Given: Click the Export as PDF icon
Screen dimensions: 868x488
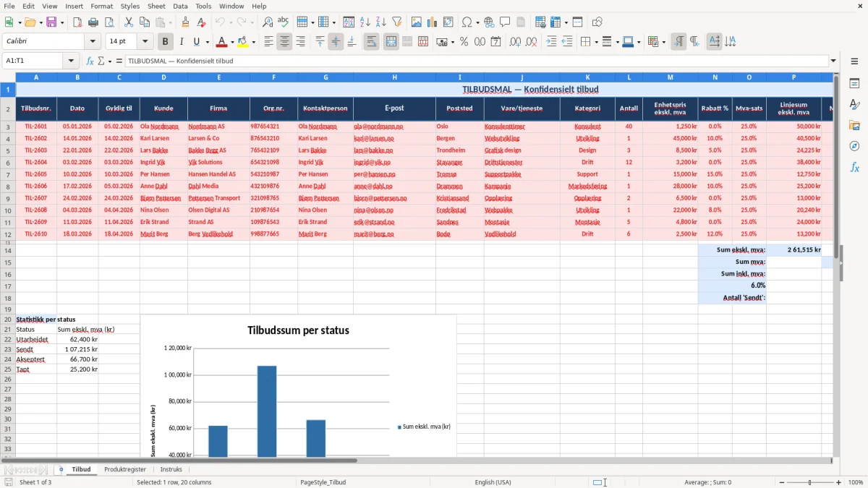Looking at the screenshot, I should [77, 22].
